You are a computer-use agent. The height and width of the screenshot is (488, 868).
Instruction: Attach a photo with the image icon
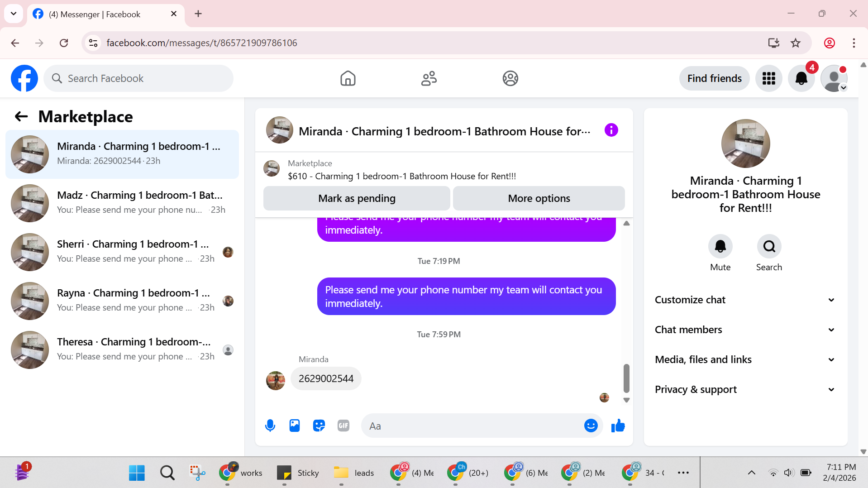(x=295, y=426)
